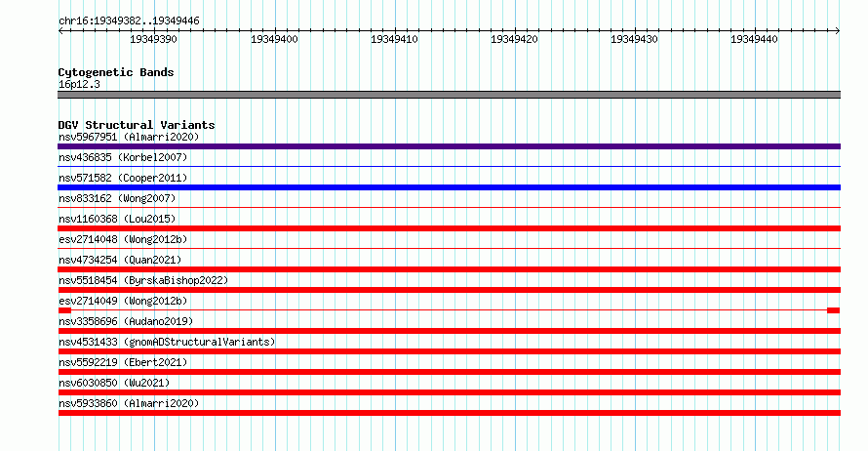Screen dimensions: 868x451
Task: Open the nsv5518454 (ByrskaBishop2022) variant label
Action: tap(143, 280)
